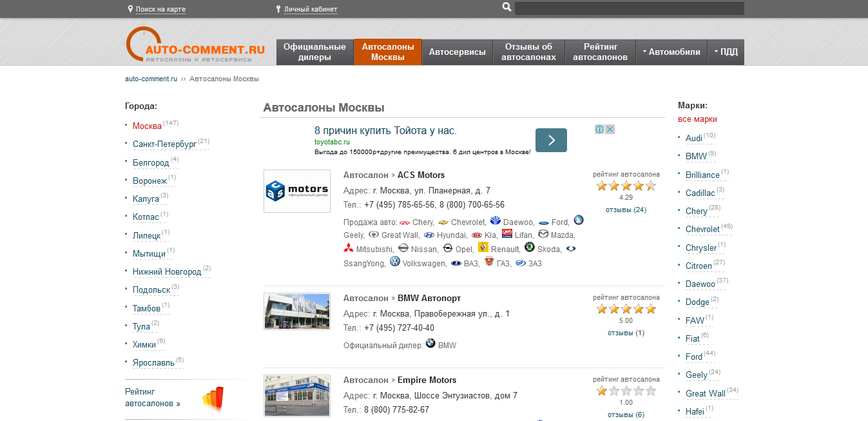The image size is (868, 421).
Task: Click the rating bar chart icon
Action: pos(213,398)
